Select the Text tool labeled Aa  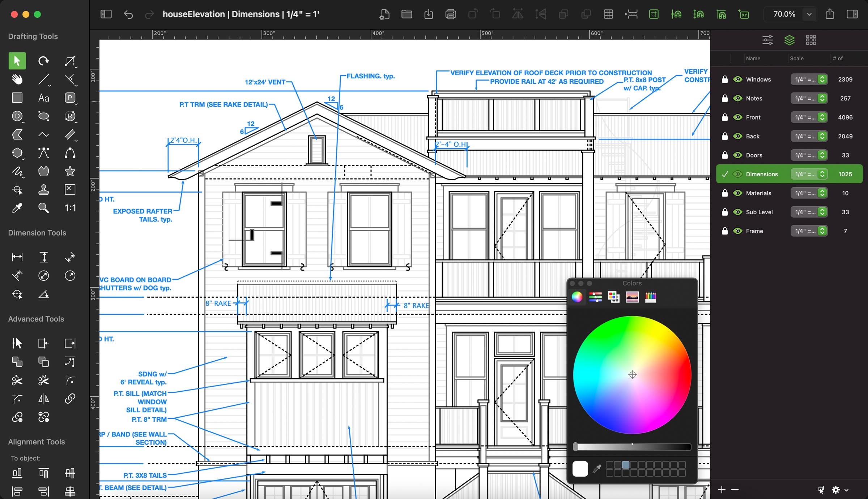click(43, 98)
